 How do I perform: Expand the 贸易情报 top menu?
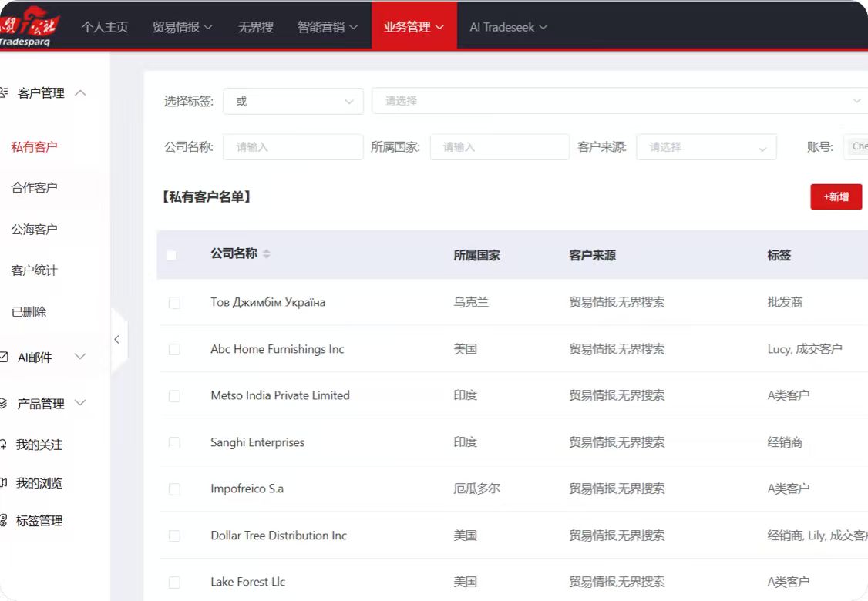click(x=182, y=27)
